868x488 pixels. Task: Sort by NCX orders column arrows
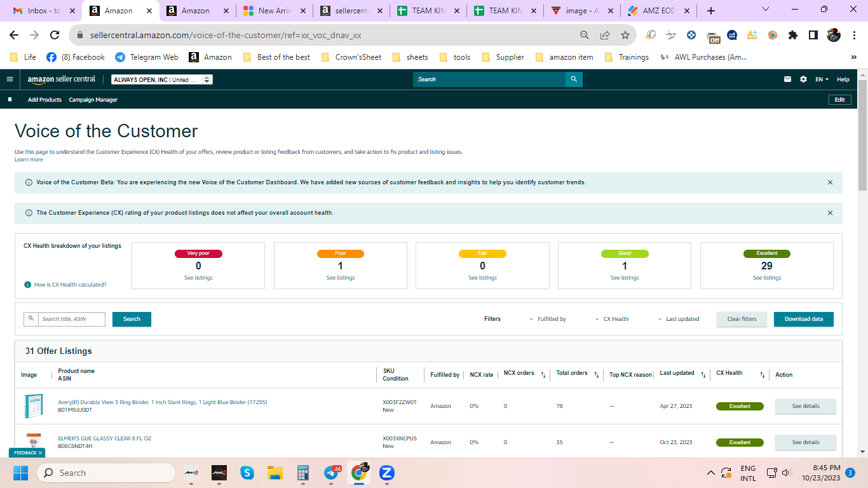[x=543, y=375]
